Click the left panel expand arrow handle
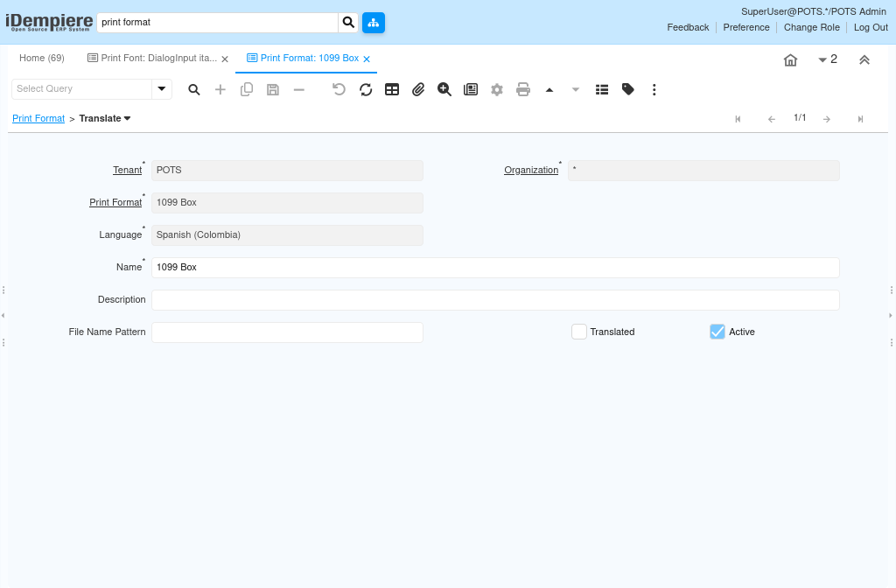The image size is (896, 588). [3, 315]
